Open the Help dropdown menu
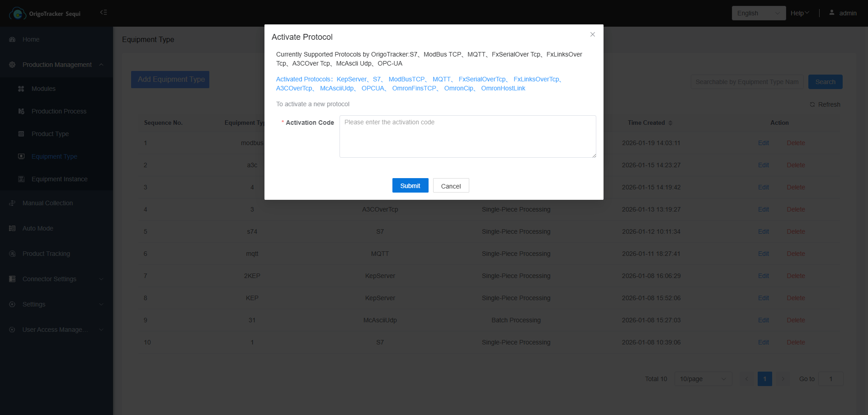This screenshot has height=415, width=868. tap(799, 13)
